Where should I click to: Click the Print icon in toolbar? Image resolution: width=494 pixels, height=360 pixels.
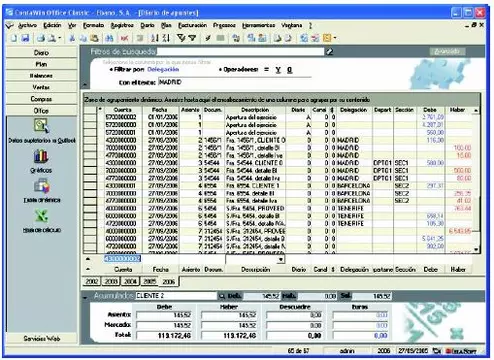41,38
